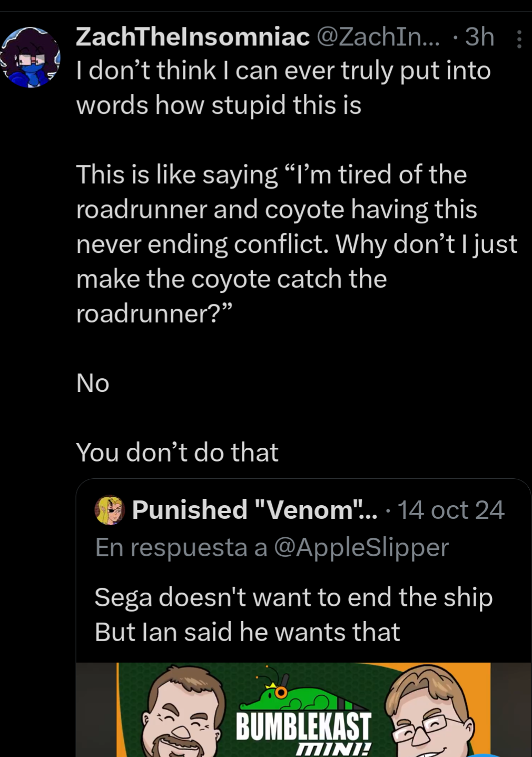Image resolution: width=532 pixels, height=757 pixels.
Task: Tap the "But Ian said he wants that" line
Action: click(x=247, y=632)
